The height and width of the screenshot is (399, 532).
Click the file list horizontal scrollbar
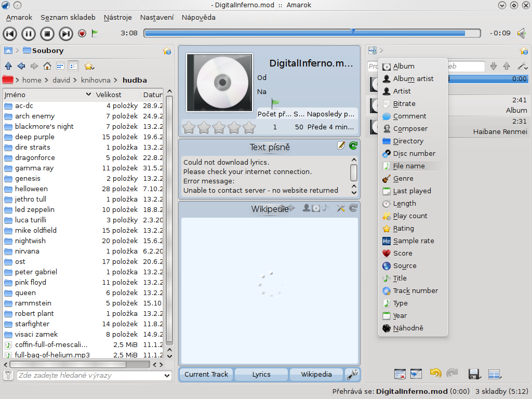68,365
